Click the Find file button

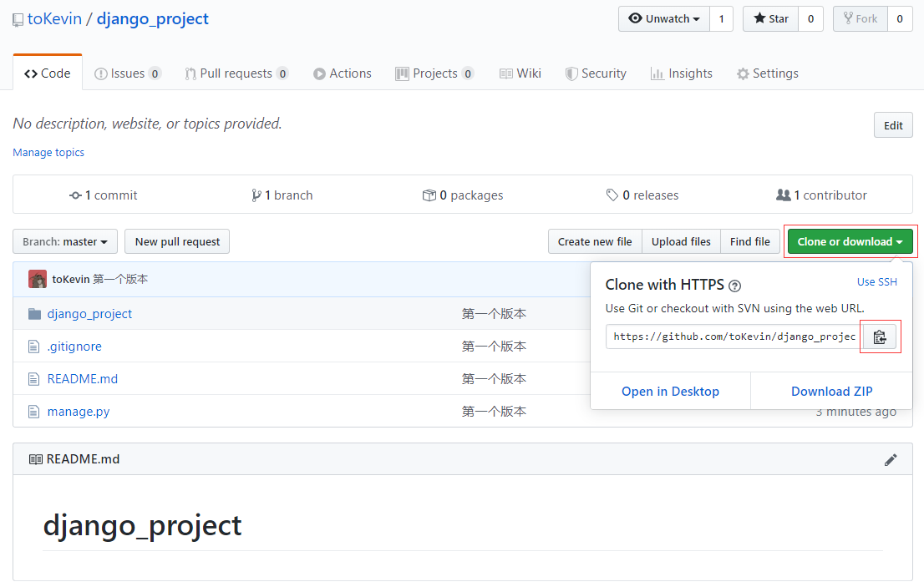750,242
